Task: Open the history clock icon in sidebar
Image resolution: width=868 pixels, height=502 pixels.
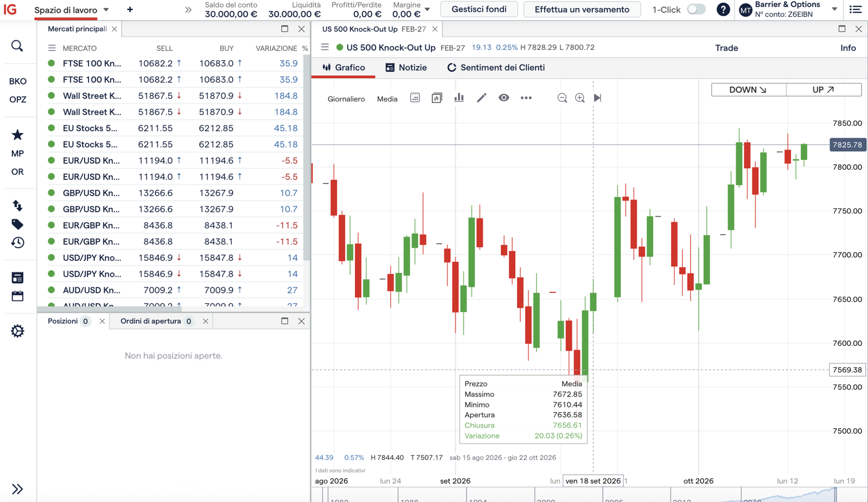Action: pyautogui.click(x=17, y=242)
